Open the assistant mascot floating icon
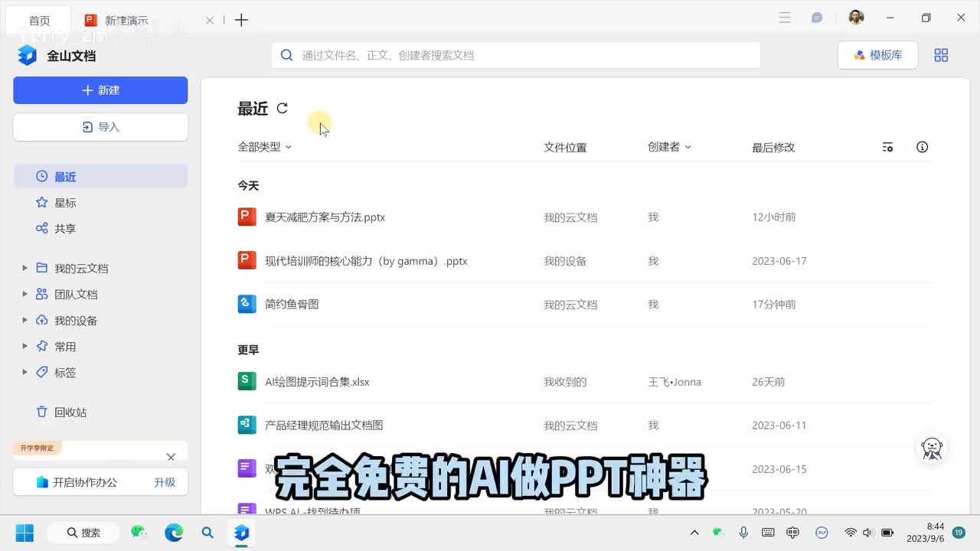This screenshot has height=551, width=980. point(932,448)
